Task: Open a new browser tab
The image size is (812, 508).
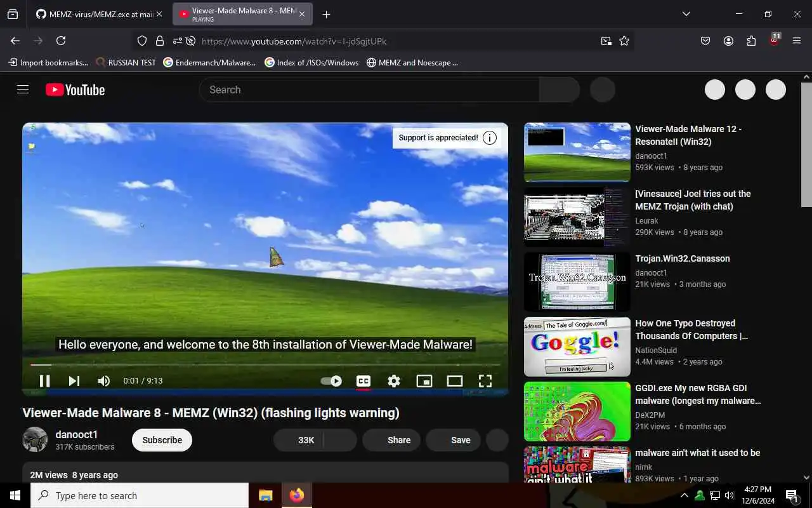Action: [326, 14]
